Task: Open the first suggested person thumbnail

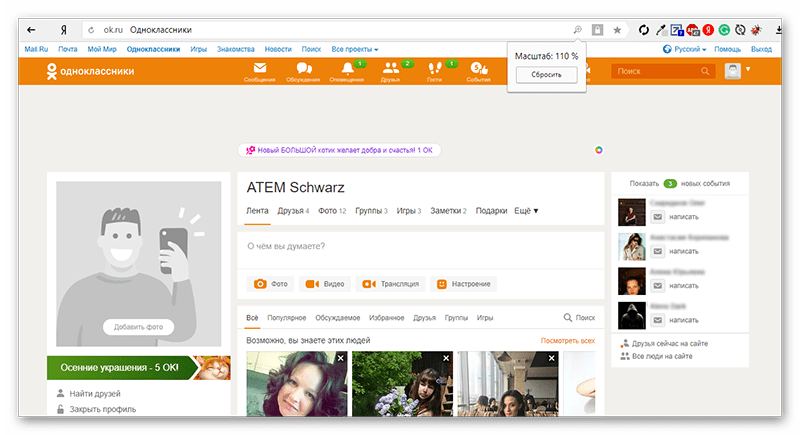Action: tap(296, 383)
